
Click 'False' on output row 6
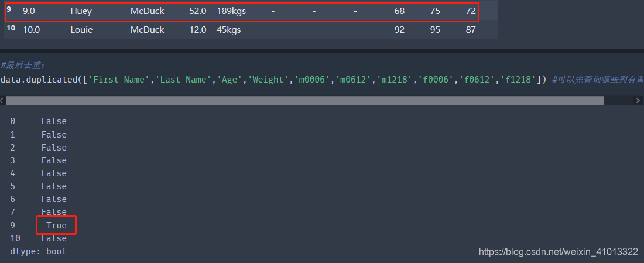tap(54, 199)
